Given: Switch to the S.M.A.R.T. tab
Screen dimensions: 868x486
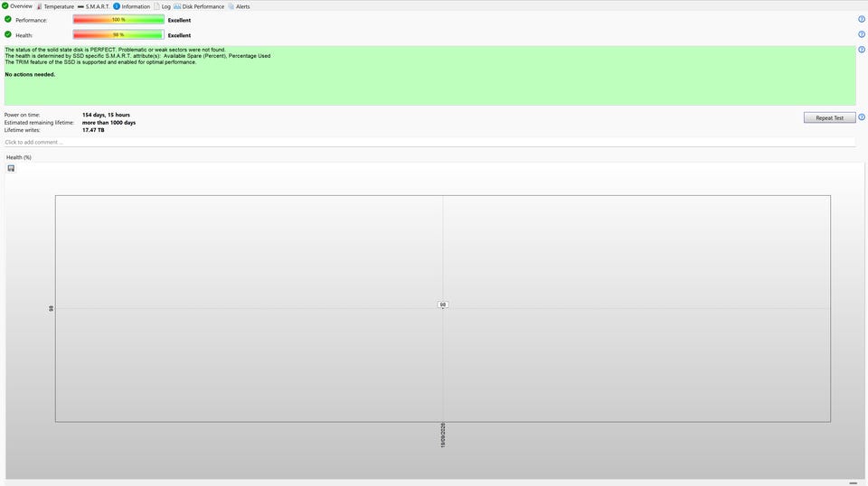Looking at the screenshot, I should (x=93, y=6).
